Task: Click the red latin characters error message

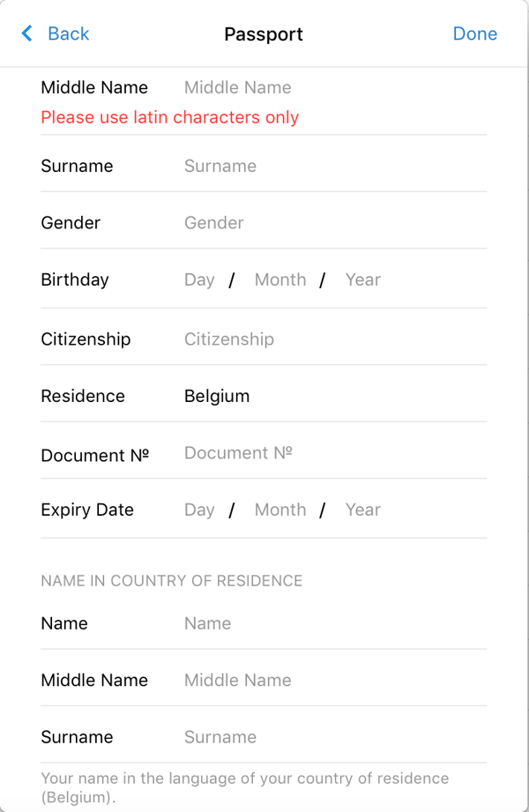Action: (170, 117)
